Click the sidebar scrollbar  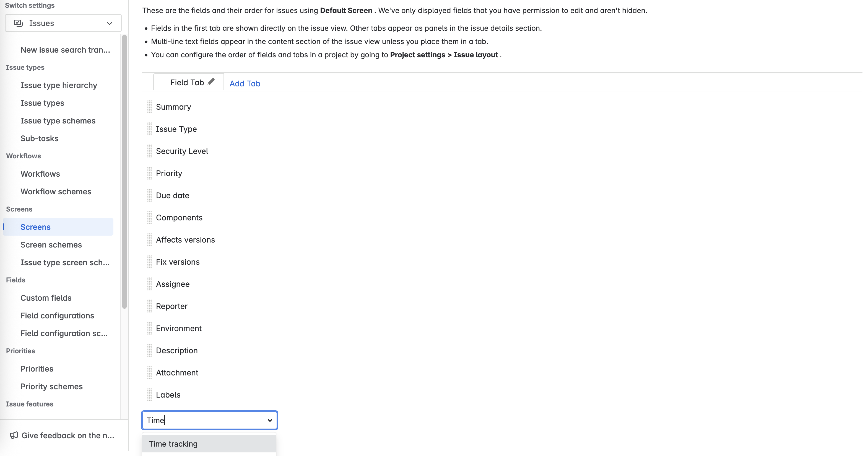point(124,169)
